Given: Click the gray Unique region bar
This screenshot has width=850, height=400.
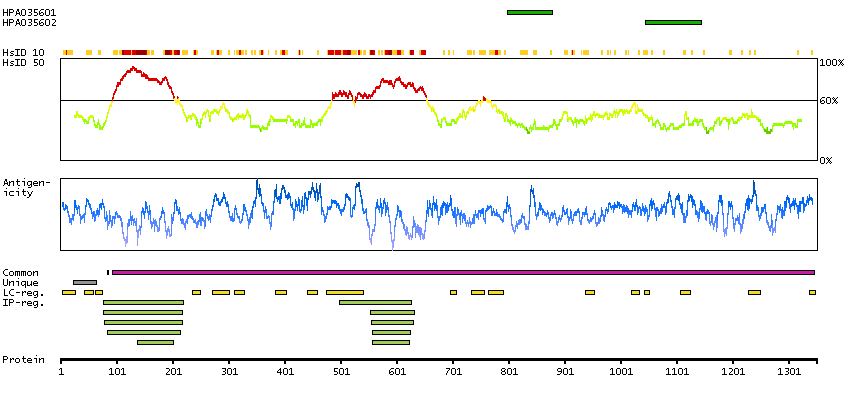Looking at the screenshot, I should coord(85,282).
